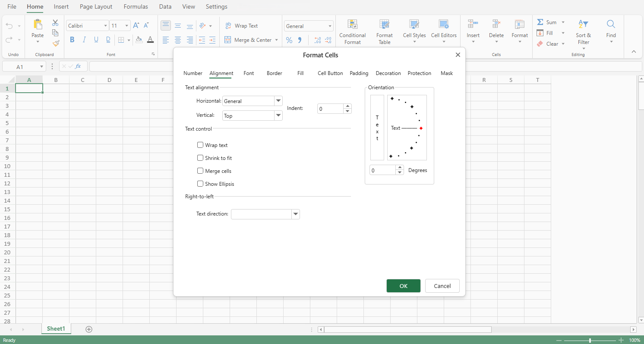Click the Redo arrow icon
Image resolution: width=644 pixels, height=344 pixels.
click(9, 40)
